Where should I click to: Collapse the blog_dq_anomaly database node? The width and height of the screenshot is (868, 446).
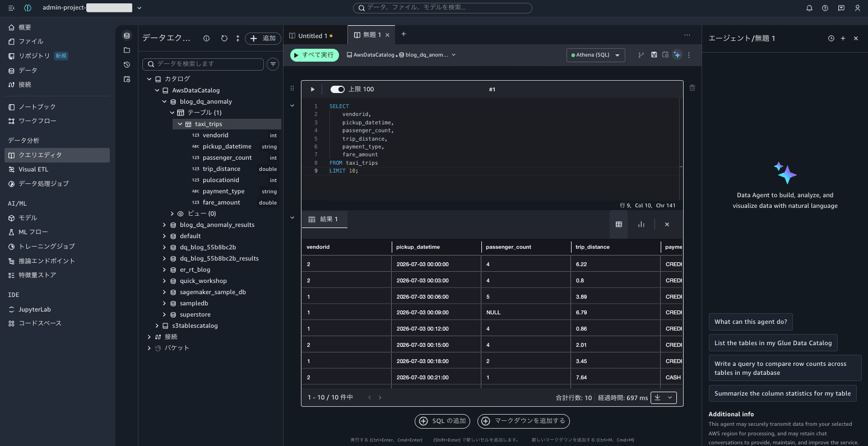tap(164, 101)
